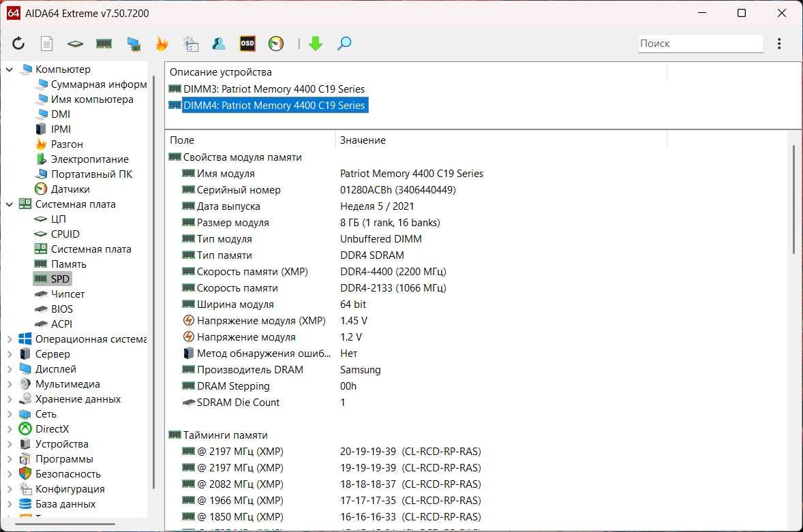Open the Чипсет tree item

(59, 294)
